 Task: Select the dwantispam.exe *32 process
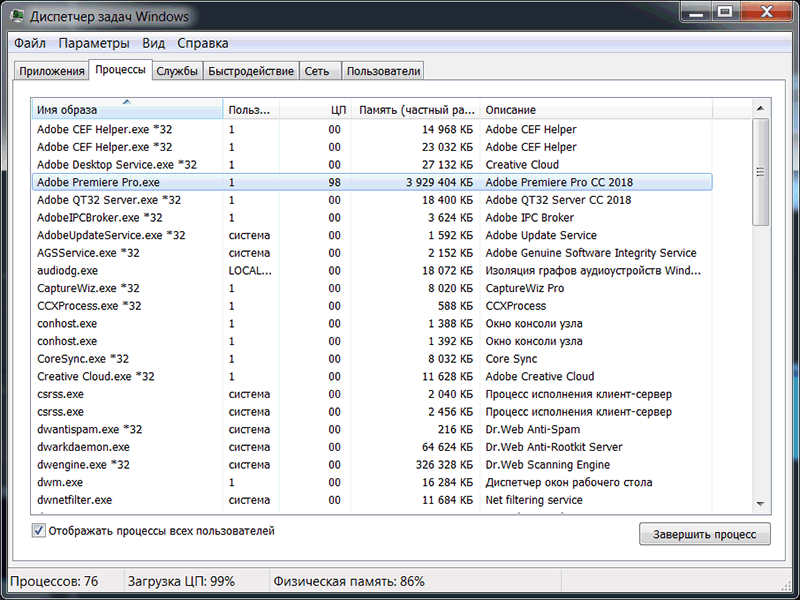[372, 430]
